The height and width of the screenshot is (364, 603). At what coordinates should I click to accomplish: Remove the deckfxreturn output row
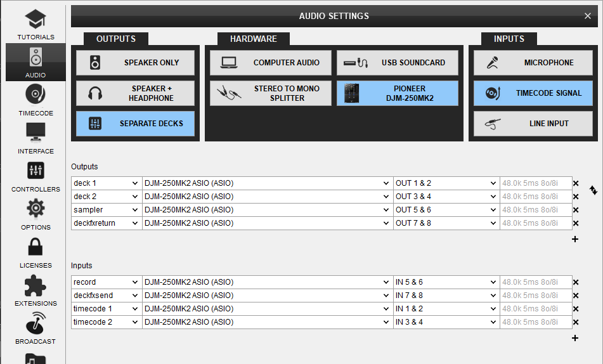(x=576, y=223)
